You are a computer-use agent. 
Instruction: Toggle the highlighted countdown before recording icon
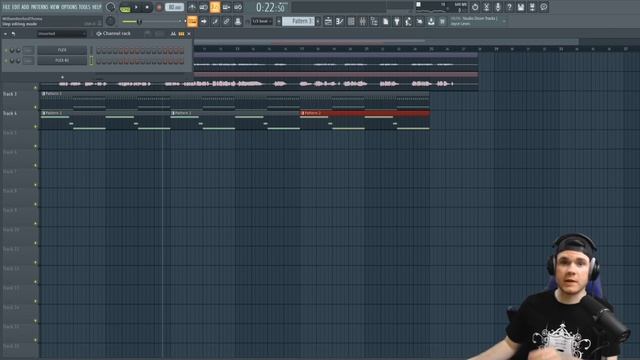pyautogui.click(x=215, y=7)
